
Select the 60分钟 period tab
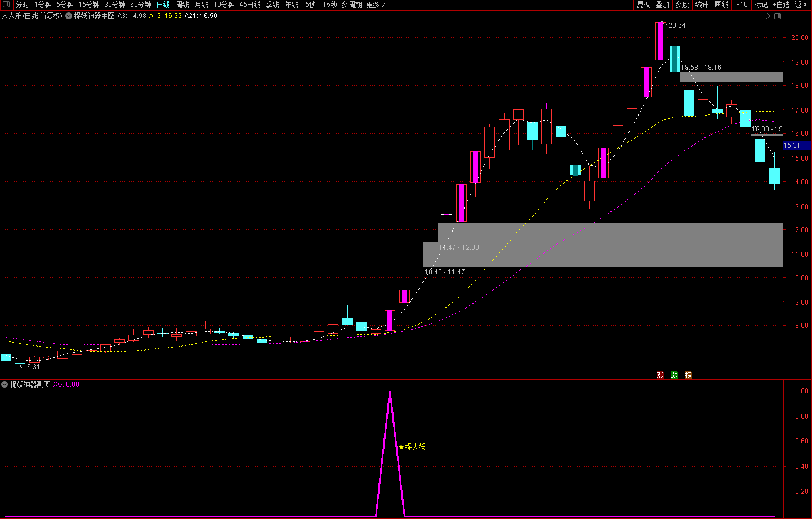141,5
